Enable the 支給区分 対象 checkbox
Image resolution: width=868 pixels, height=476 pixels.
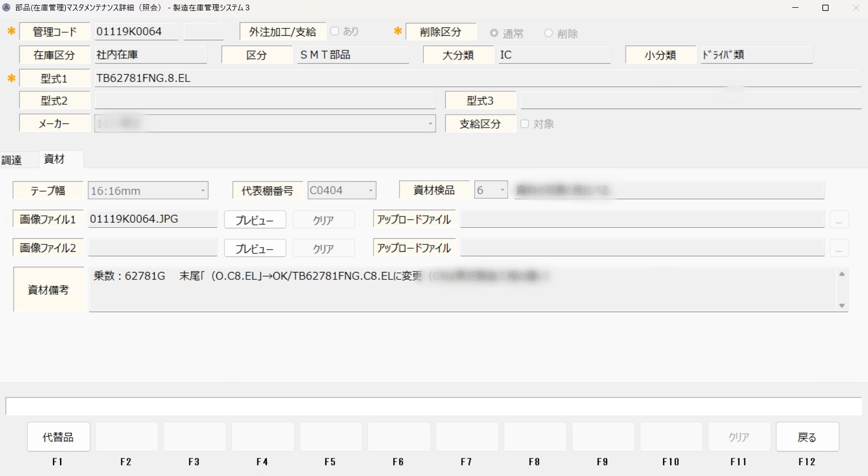[x=525, y=124]
